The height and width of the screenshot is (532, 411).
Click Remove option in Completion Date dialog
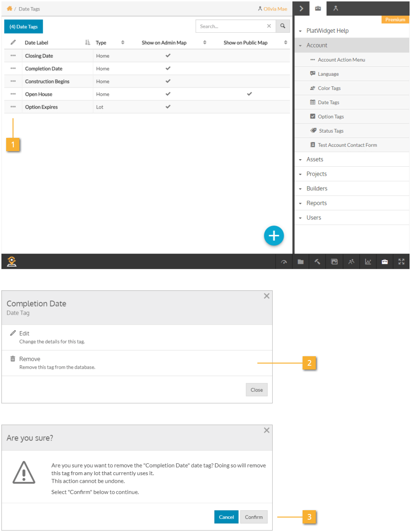29,359
